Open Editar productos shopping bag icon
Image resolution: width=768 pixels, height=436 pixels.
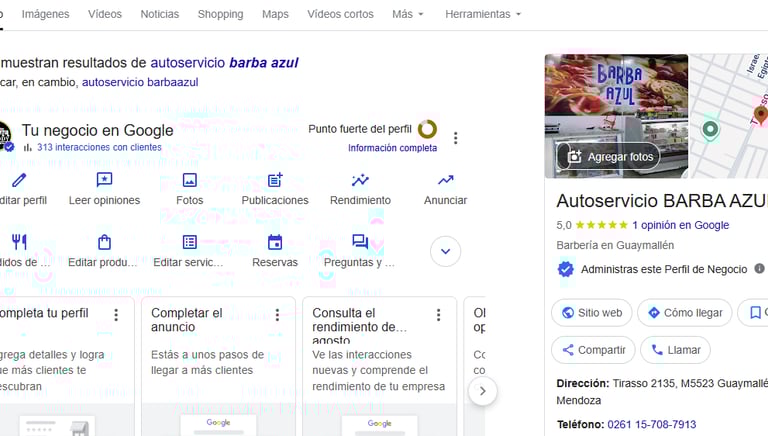104,242
